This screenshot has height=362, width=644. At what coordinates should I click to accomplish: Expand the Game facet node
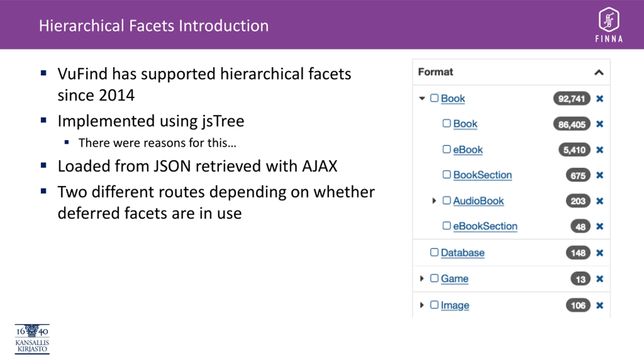pyautogui.click(x=422, y=279)
